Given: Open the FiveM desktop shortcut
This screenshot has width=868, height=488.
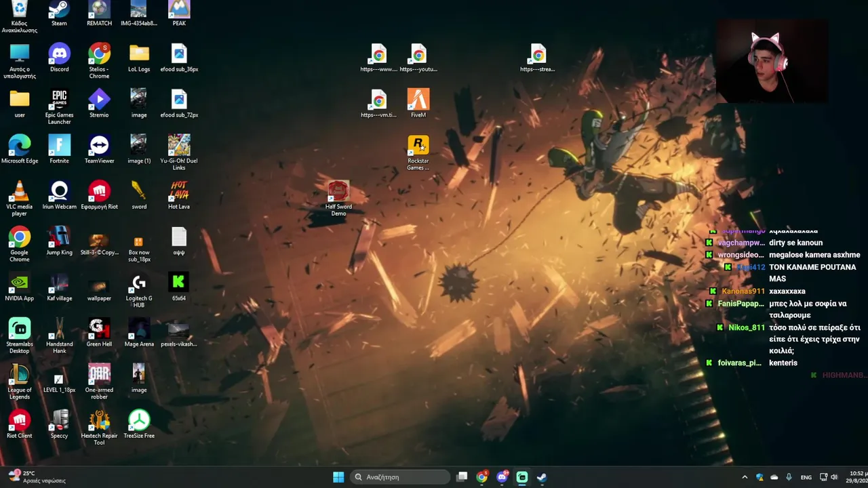Looking at the screenshot, I should pos(418,103).
